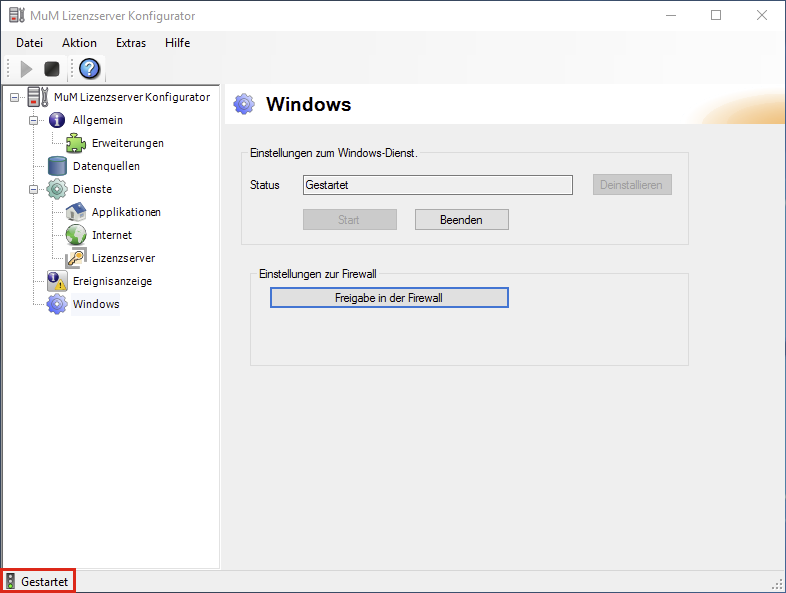This screenshot has width=786, height=593.
Task: Click the Datenquellen database cylinder icon
Action: [57, 166]
